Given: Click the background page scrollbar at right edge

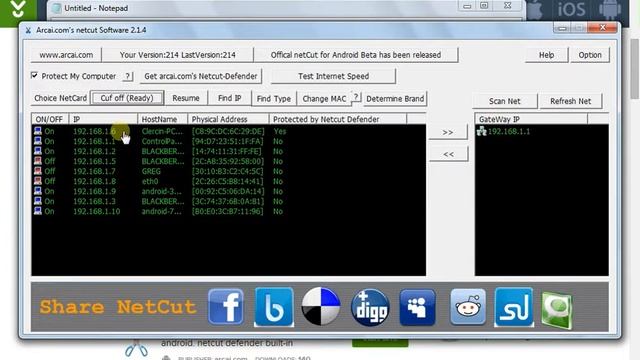Looking at the screenshot, I should coord(635,69).
